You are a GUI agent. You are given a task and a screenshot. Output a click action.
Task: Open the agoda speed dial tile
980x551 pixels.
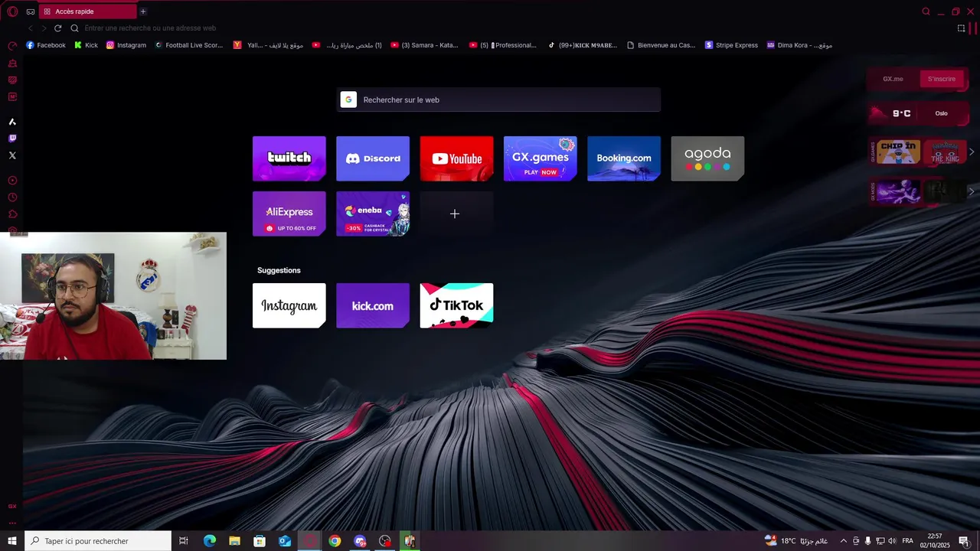tap(707, 158)
